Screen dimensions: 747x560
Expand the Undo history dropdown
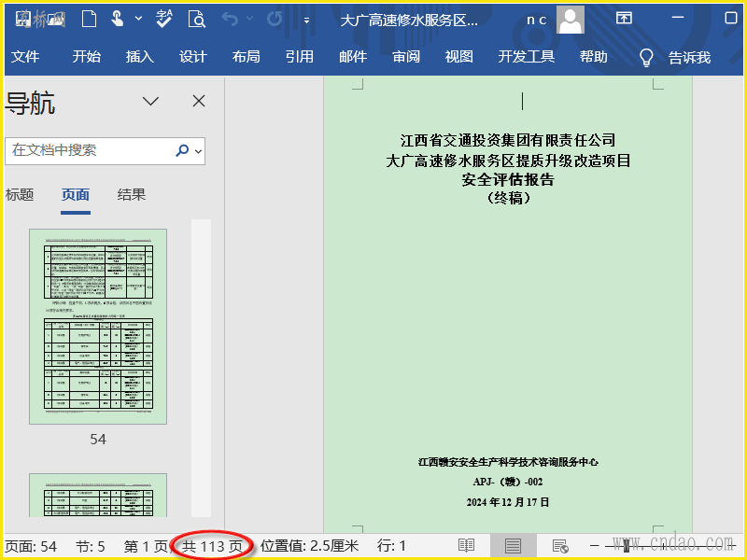[249, 19]
